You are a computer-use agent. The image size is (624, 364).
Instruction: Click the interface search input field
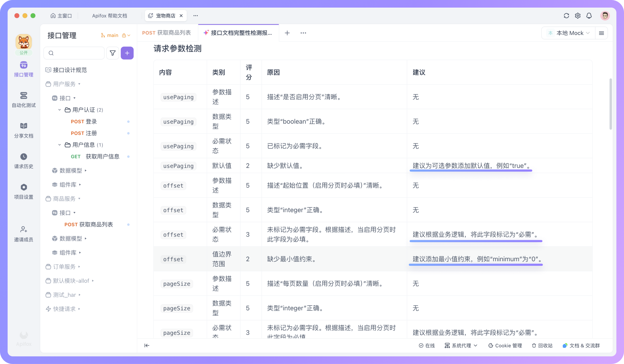point(78,53)
